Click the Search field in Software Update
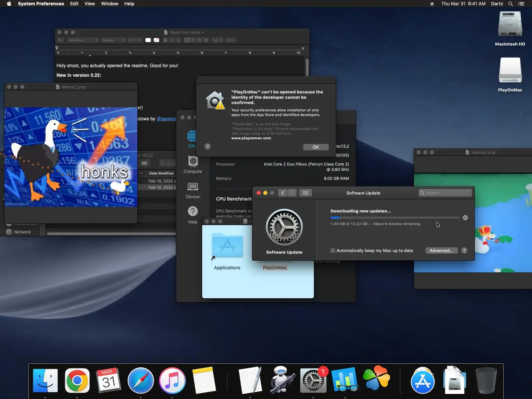 click(x=445, y=193)
